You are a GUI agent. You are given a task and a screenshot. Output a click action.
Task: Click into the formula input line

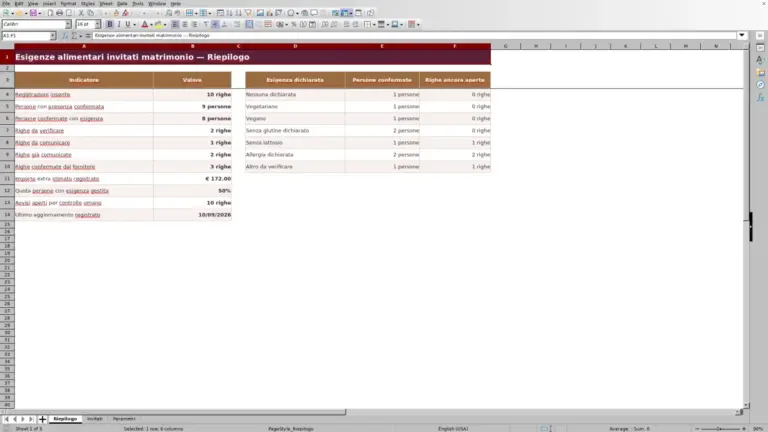click(414, 36)
